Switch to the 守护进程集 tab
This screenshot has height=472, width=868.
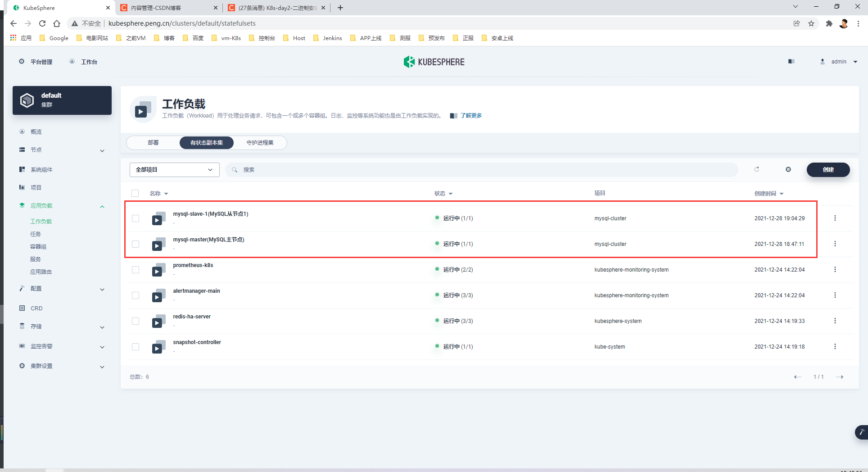pyautogui.click(x=260, y=143)
